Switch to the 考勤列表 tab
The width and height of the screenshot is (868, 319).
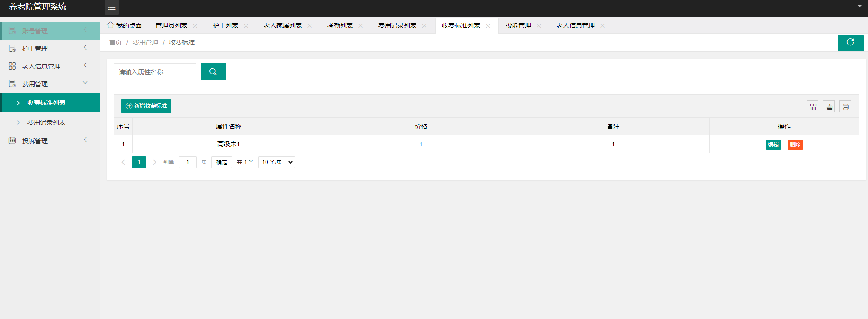click(340, 25)
